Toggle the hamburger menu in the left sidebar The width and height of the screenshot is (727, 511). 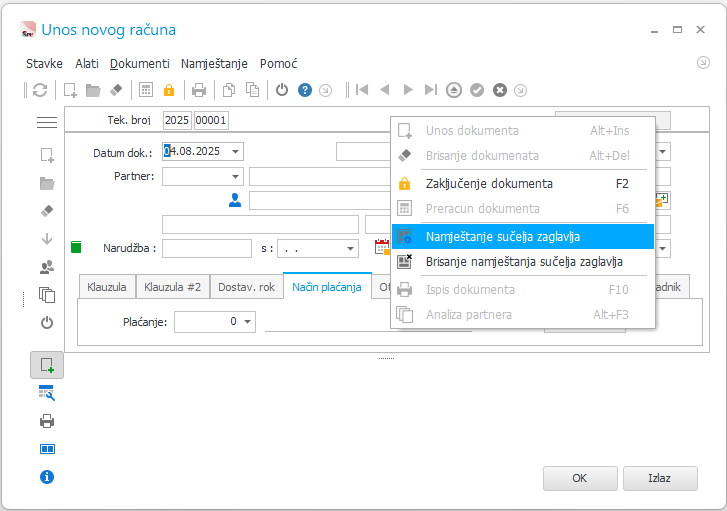click(47, 122)
